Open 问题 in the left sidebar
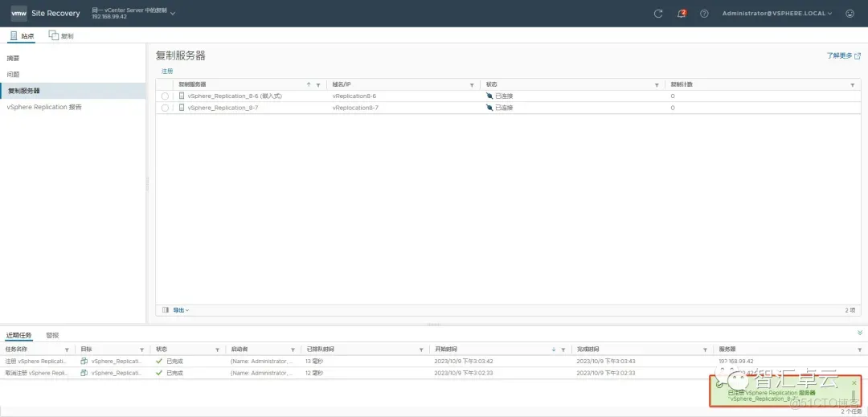868x417 pixels. tap(13, 74)
